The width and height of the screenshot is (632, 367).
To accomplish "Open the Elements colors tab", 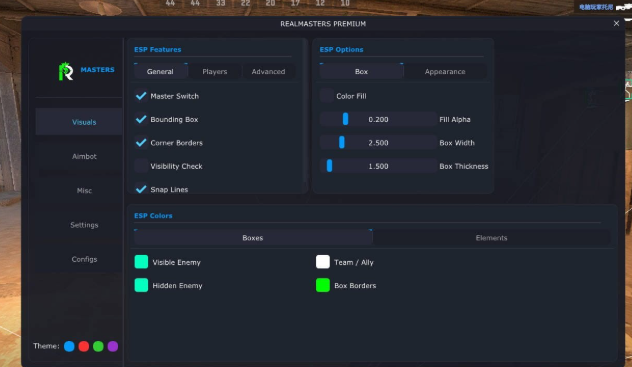I will pos(491,238).
